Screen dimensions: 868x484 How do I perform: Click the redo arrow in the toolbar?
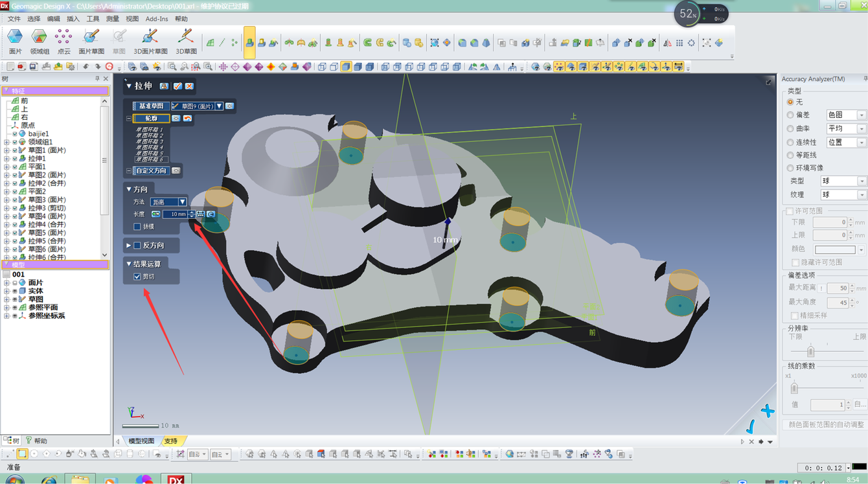(98, 66)
